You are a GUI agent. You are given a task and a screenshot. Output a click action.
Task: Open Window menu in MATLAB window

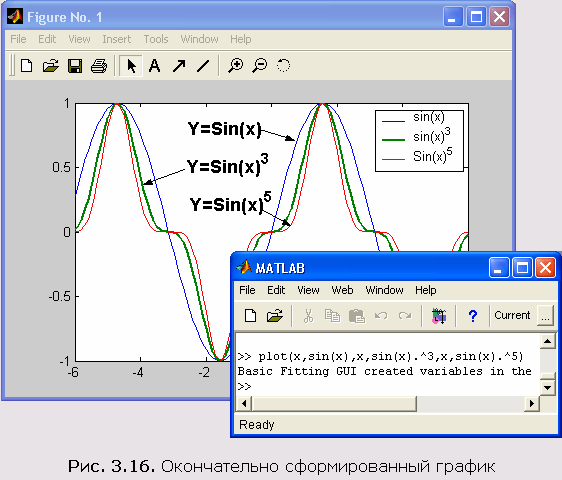[x=384, y=290]
